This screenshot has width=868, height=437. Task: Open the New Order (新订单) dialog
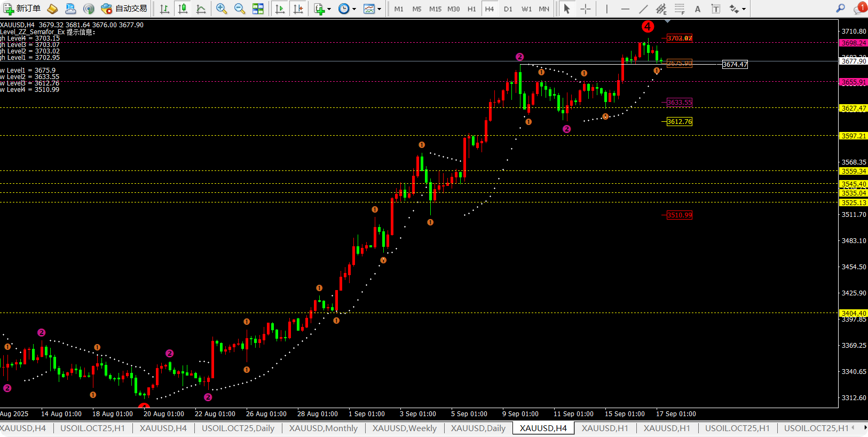point(22,9)
